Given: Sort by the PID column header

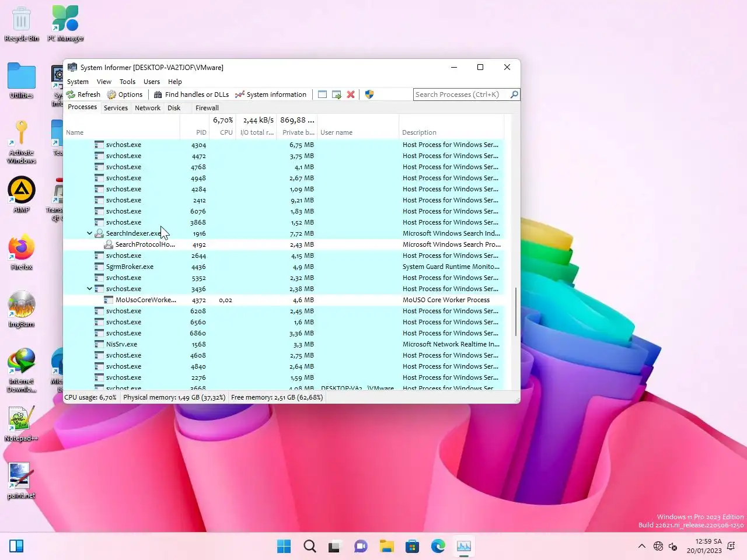Looking at the screenshot, I should click(x=194, y=132).
